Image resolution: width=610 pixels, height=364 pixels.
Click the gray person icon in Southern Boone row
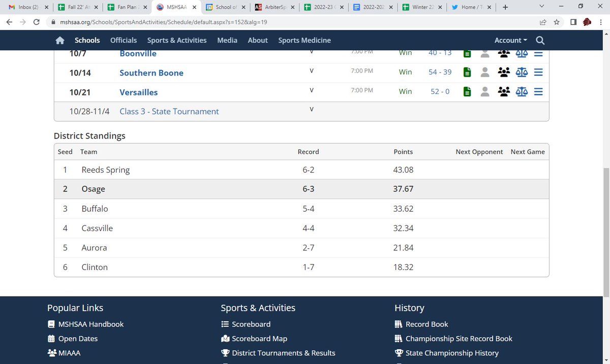click(485, 73)
